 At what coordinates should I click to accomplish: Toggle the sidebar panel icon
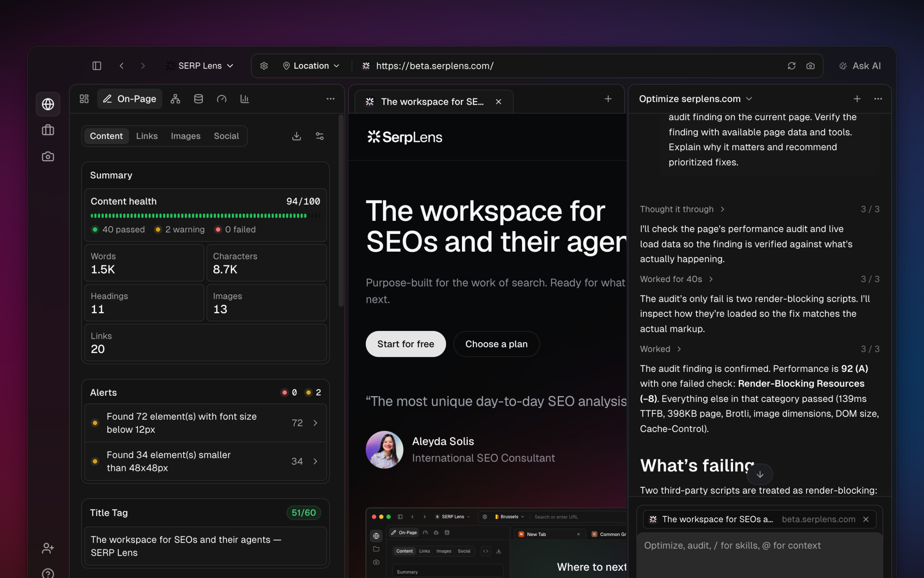coord(97,66)
